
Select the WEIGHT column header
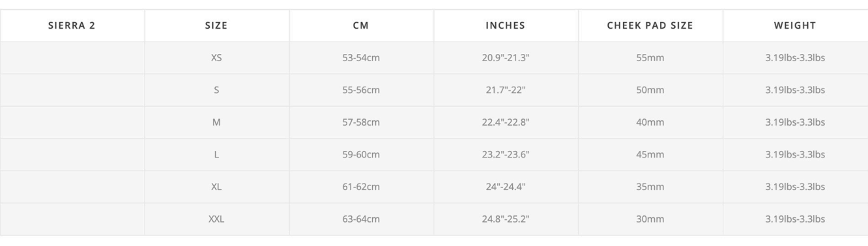click(795, 25)
